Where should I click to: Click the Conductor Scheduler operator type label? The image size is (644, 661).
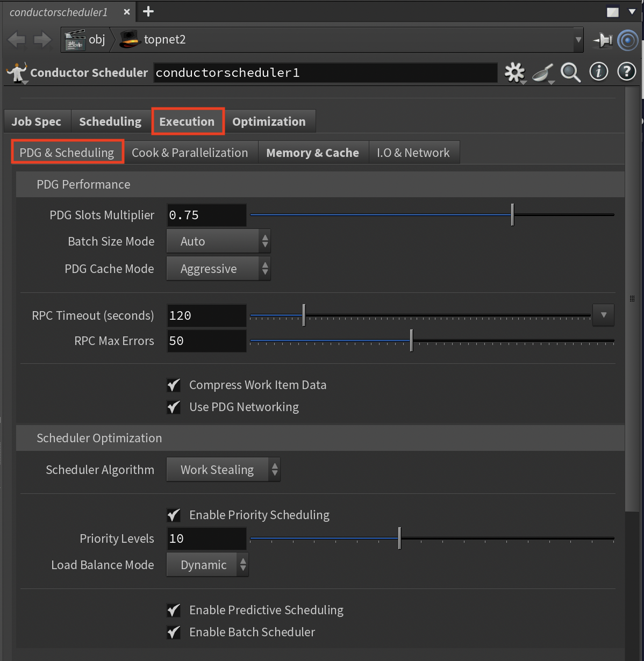coord(89,73)
